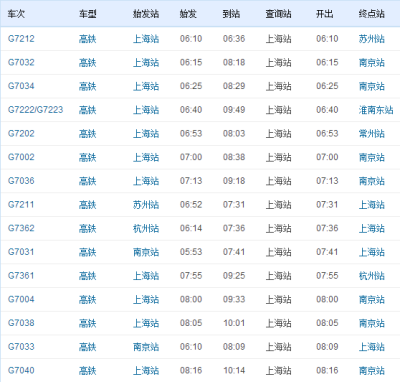Viewport: 400px width, 382px height.
Task: Select the 查询站 column header
Action: (x=278, y=14)
